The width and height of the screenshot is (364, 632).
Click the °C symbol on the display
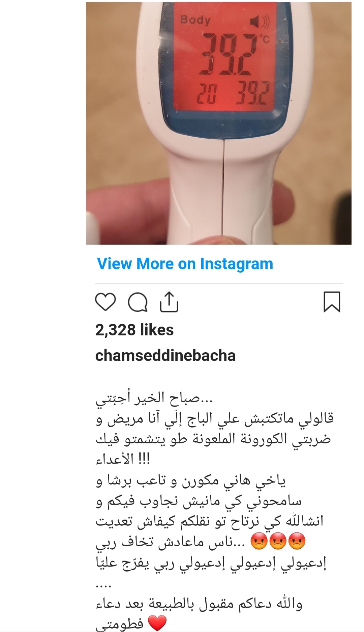pos(264,39)
